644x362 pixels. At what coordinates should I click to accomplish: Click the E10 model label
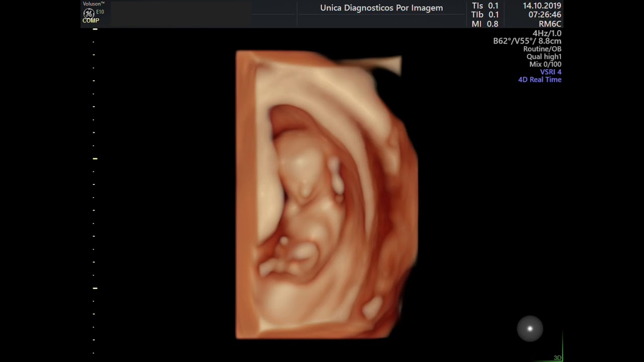[x=100, y=12]
